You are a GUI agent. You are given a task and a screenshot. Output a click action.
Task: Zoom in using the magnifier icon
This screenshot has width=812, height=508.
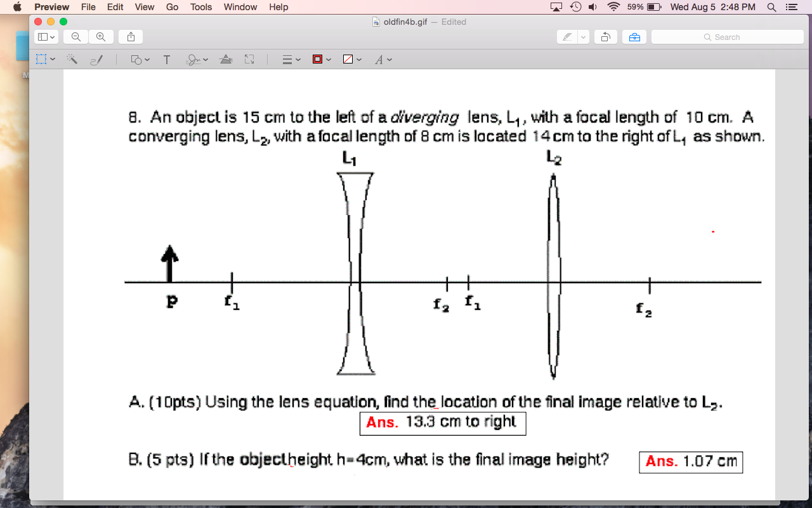pos(101,36)
